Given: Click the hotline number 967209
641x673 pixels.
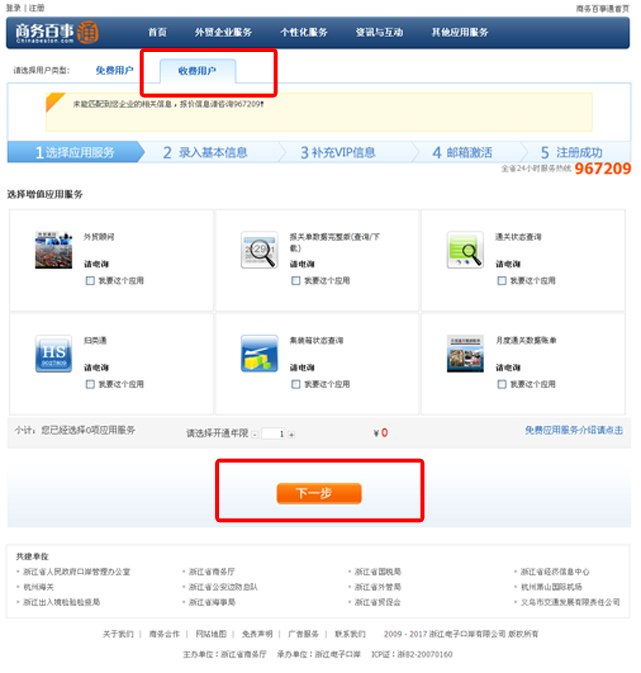Looking at the screenshot, I should coord(603,169).
